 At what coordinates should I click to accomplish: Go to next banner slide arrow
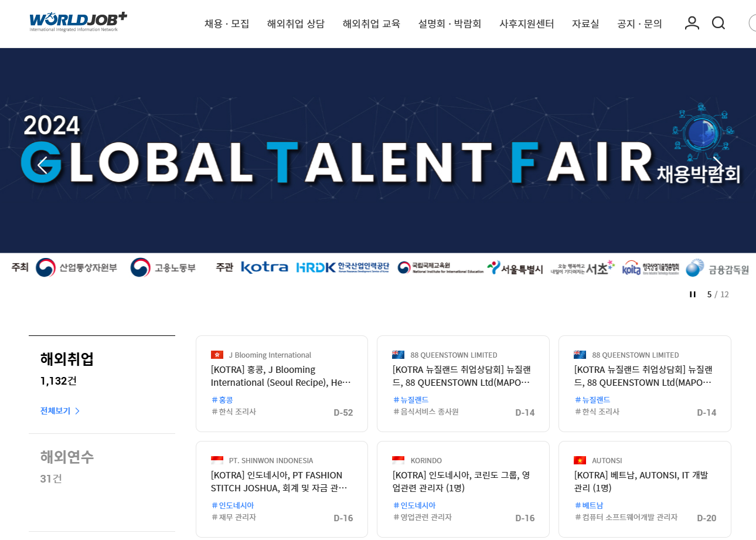[717, 165]
